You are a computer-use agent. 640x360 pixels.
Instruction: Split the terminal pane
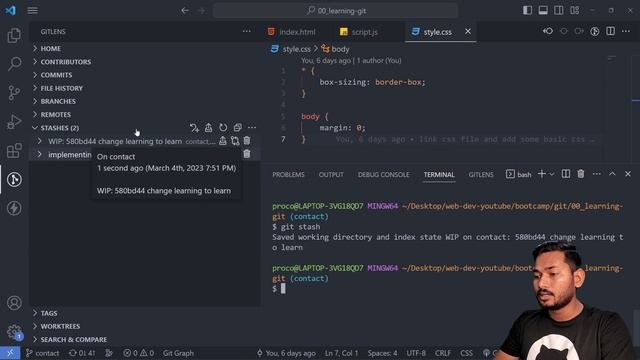point(566,174)
